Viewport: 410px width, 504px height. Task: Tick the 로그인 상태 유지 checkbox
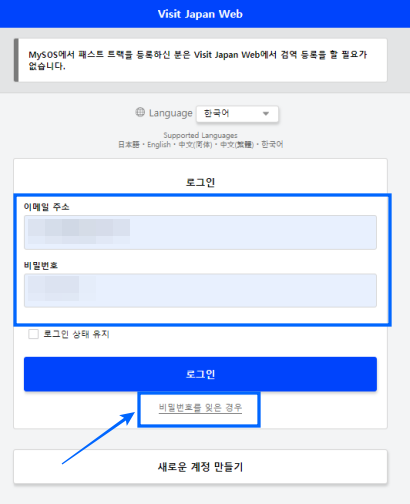click(x=33, y=334)
